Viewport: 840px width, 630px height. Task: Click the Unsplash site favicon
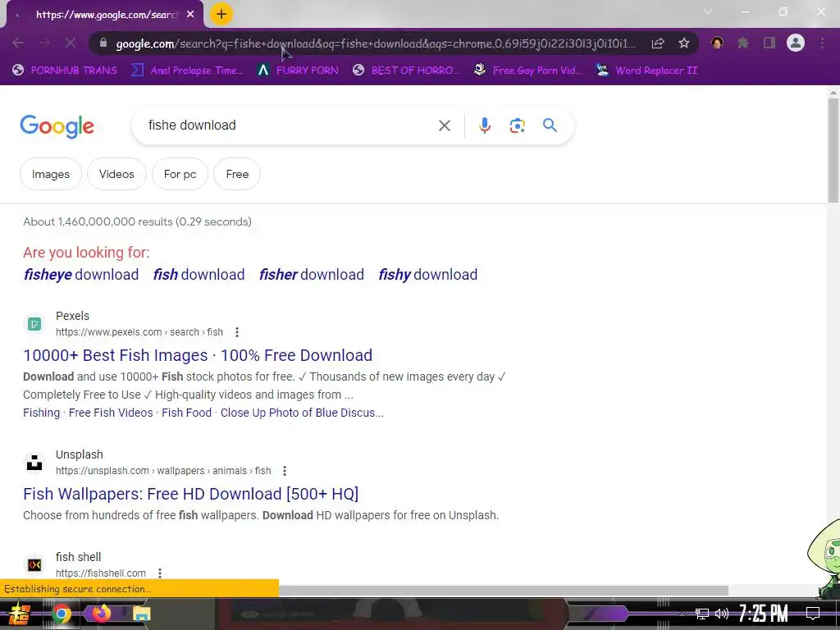(x=34, y=463)
